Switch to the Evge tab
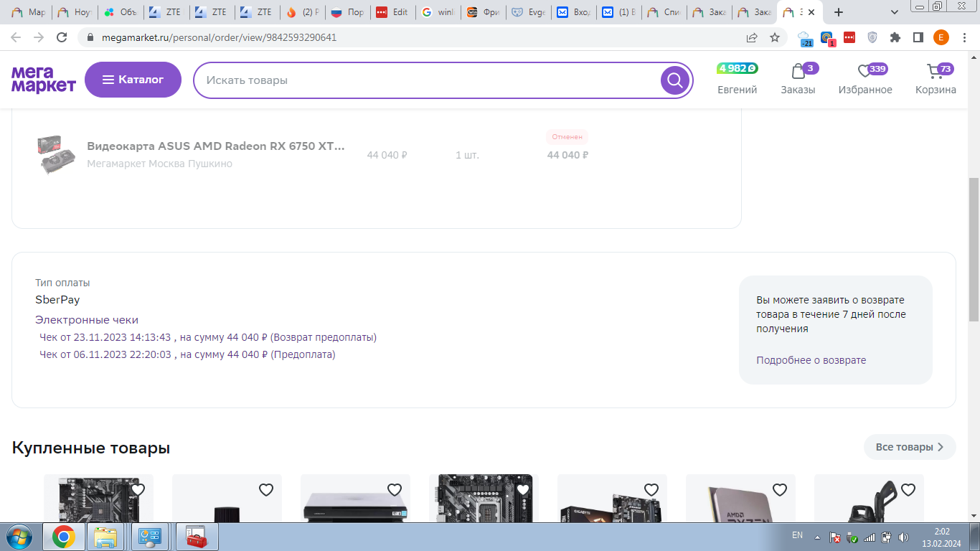 [x=527, y=12]
